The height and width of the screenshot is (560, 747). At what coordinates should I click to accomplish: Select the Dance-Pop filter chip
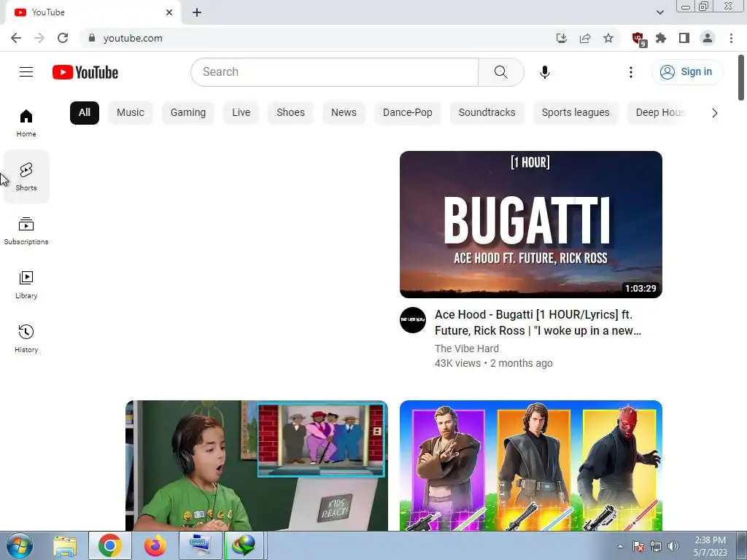[407, 113]
